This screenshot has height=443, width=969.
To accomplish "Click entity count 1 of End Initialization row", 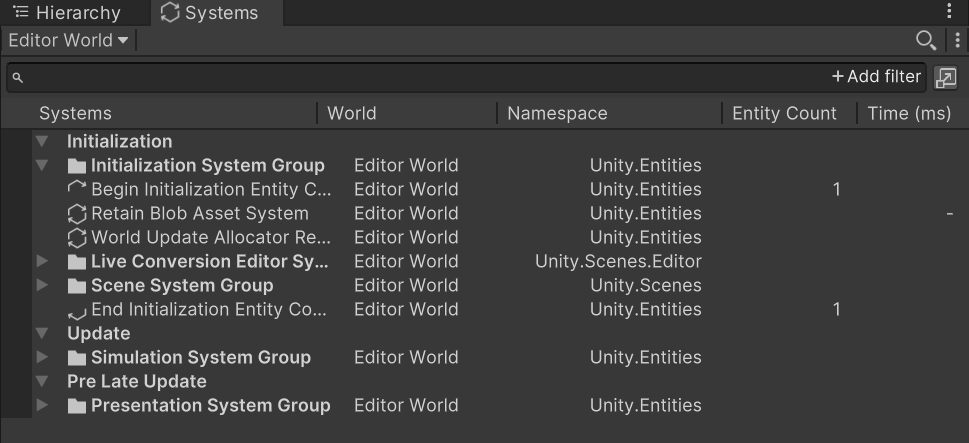I will click(x=836, y=310).
